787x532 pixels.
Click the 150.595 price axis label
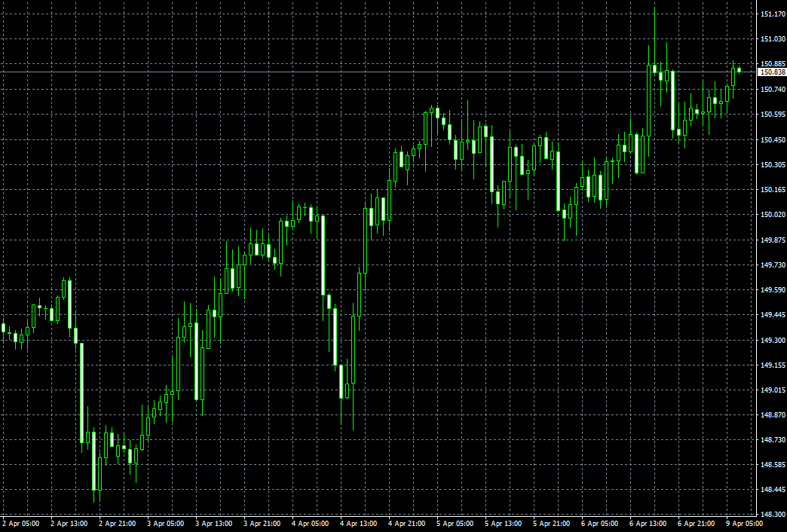[x=773, y=115]
